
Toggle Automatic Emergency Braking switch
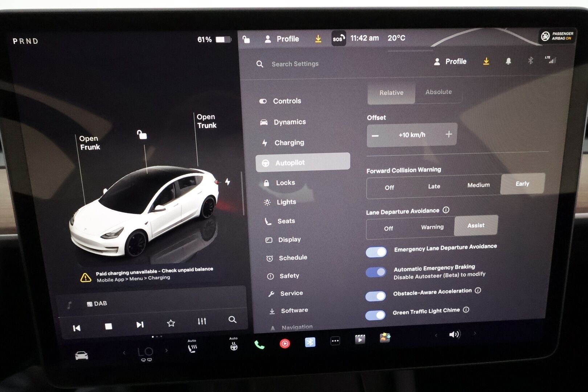pos(376,272)
